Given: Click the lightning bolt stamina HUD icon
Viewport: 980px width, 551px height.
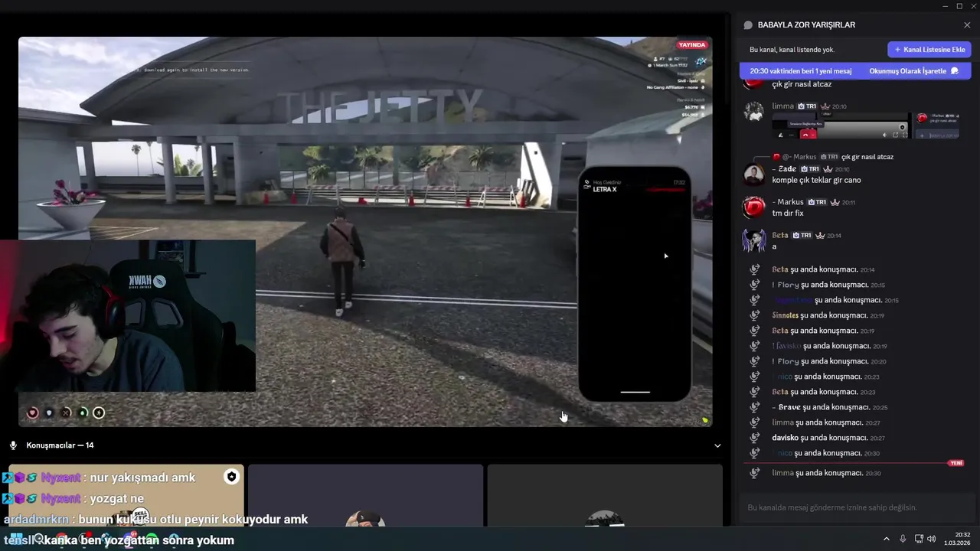Looking at the screenshot, I should pos(99,413).
